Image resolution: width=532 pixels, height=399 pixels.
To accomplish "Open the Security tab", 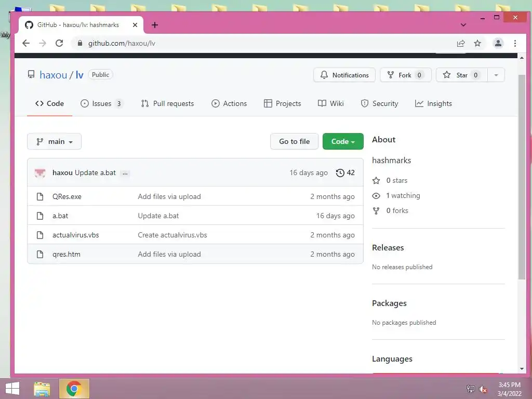I will pyautogui.click(x=379, y=103).
